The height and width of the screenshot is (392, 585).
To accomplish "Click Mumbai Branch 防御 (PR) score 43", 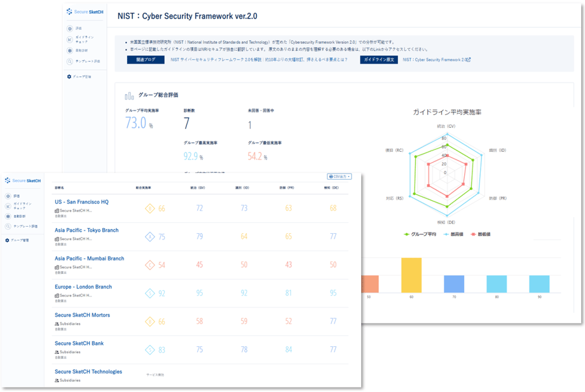I will pyautogui.click(x=289, y=264).
